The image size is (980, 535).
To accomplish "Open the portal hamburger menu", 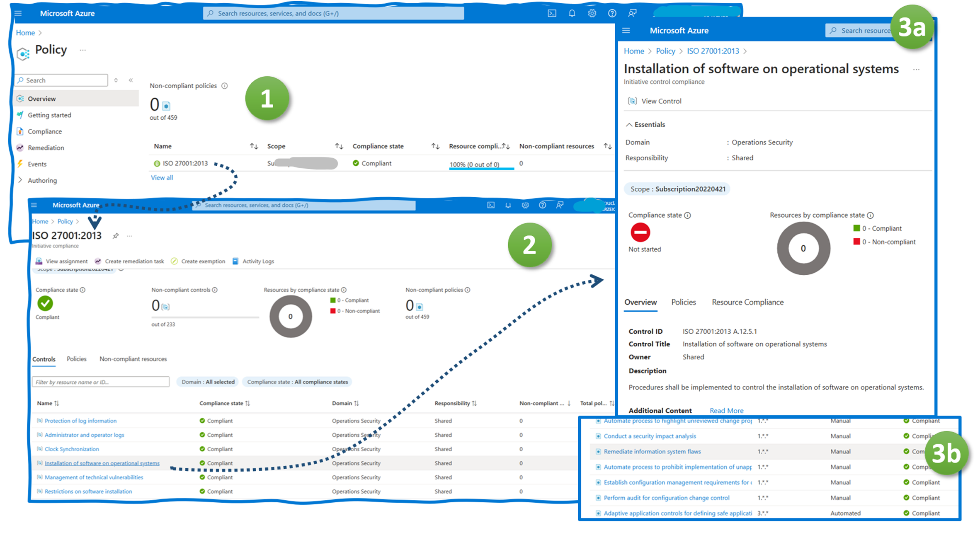I will (x=18, y=13).
